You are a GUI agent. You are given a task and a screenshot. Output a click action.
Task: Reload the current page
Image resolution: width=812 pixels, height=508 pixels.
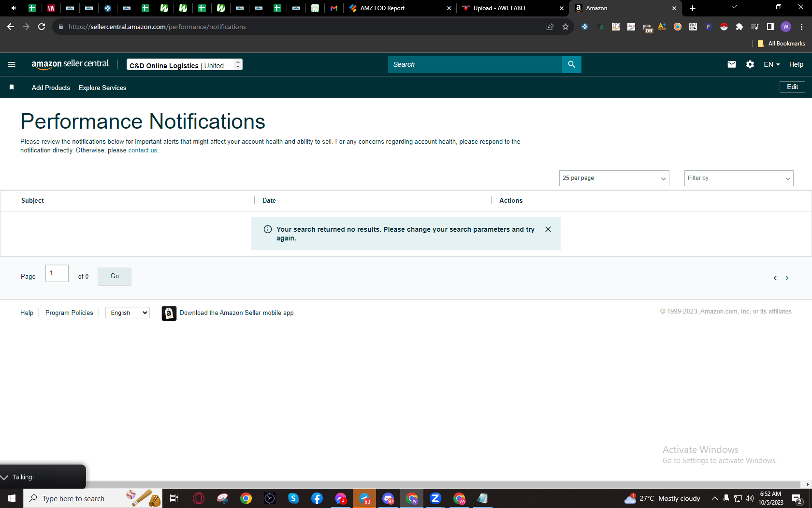(x=42, y=27)
